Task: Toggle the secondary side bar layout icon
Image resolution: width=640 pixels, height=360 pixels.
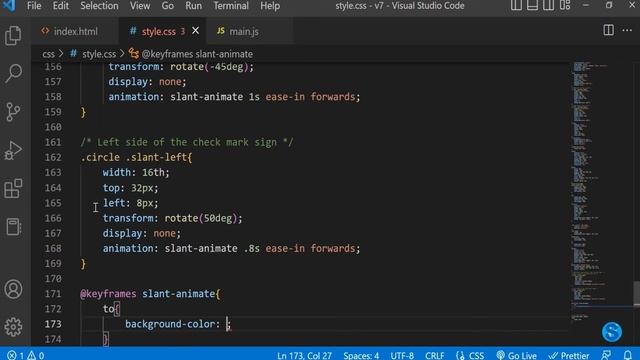Action: 549,5
